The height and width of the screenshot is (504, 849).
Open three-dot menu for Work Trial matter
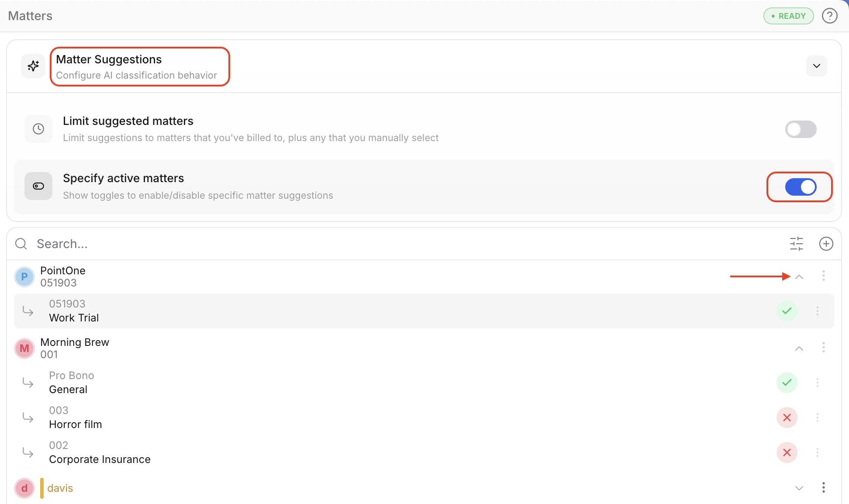(x=818, y=311)
